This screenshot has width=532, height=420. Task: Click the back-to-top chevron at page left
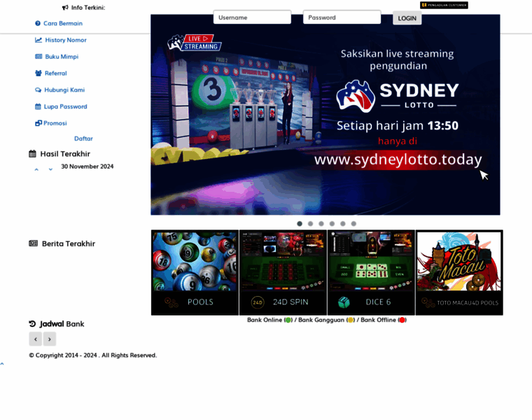2,364
